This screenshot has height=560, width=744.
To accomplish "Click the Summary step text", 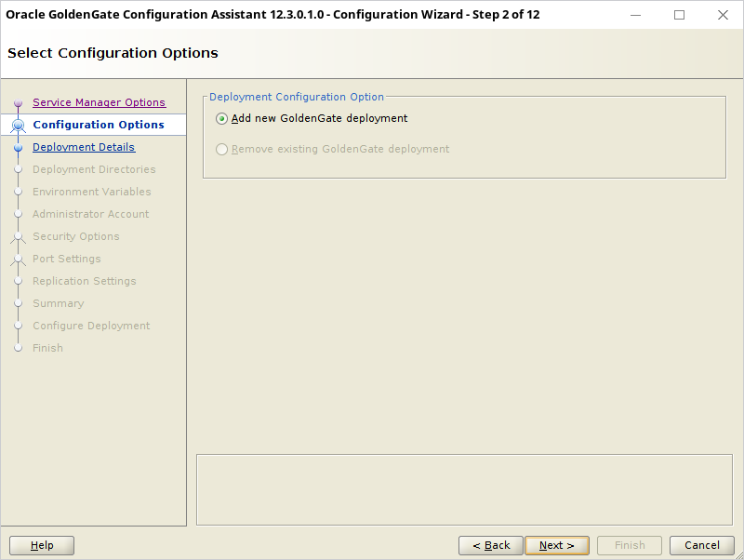I will tap(59, 303).
